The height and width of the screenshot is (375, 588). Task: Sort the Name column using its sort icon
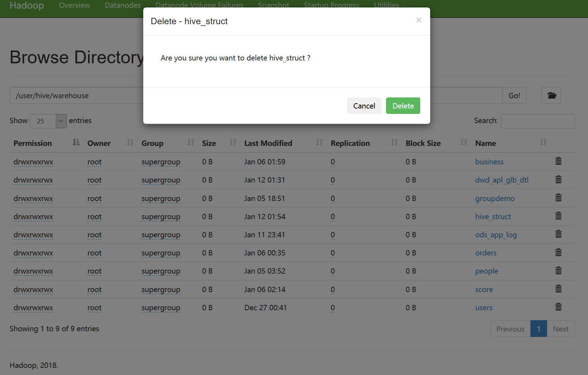click(x=543, y=143)
